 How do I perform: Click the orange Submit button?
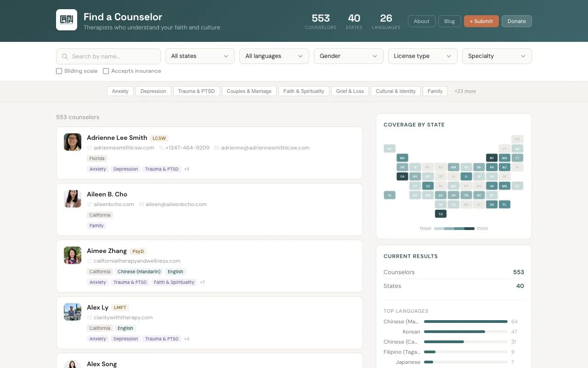pos(481,21)
